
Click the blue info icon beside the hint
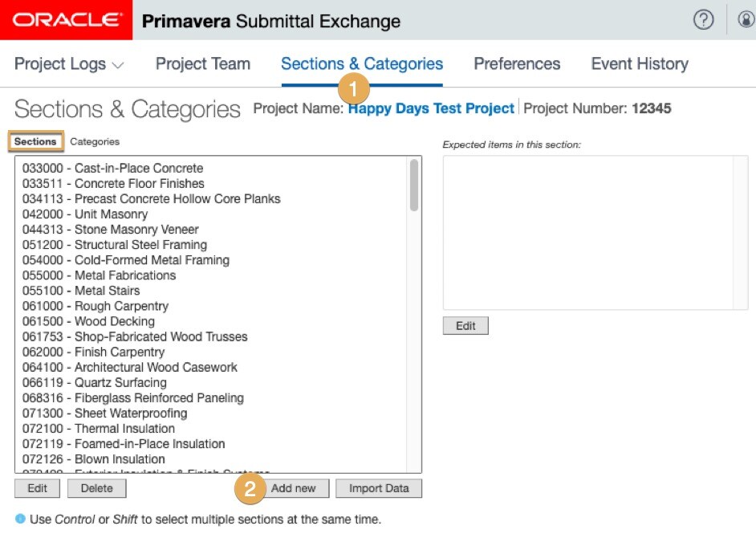click(x=20, y=519)
